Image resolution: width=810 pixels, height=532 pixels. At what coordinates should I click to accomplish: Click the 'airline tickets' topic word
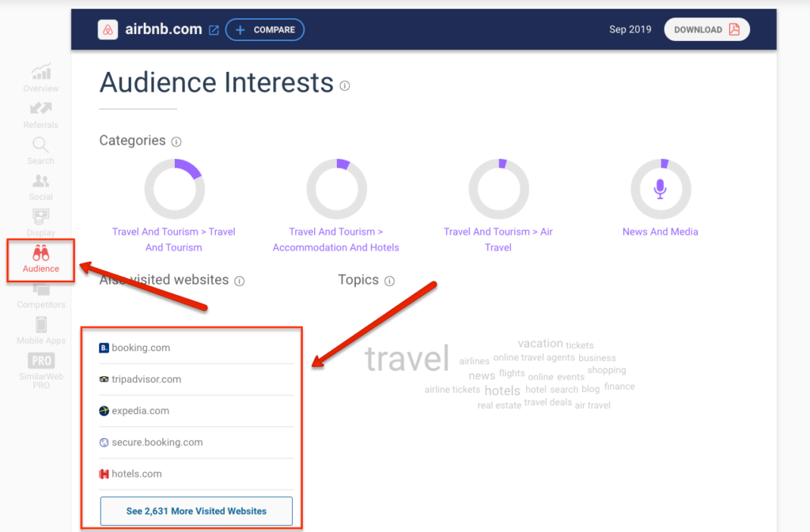click(452, 390)
